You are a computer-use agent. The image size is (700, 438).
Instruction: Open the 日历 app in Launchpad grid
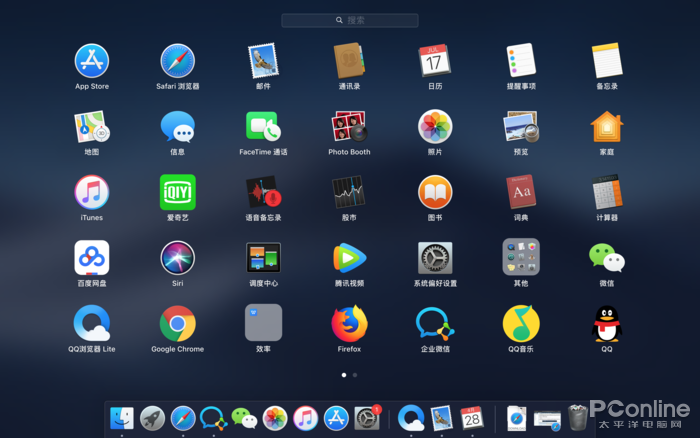point(435,61)
